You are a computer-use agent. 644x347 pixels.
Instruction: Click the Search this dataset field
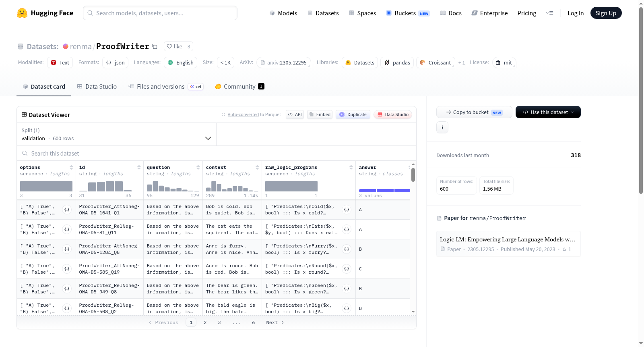pyautogui.click(x=217, y=153)
